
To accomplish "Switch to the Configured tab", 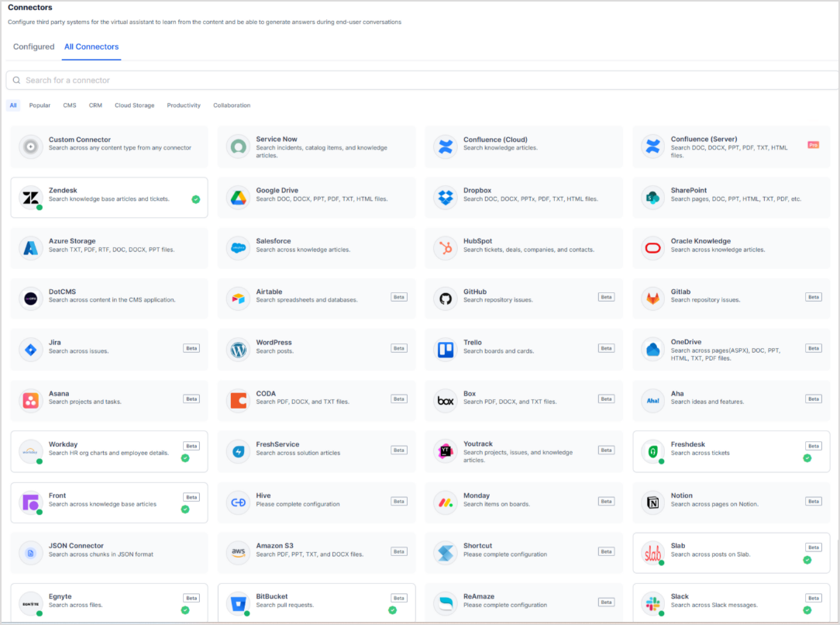I will [x=34, y=47].
